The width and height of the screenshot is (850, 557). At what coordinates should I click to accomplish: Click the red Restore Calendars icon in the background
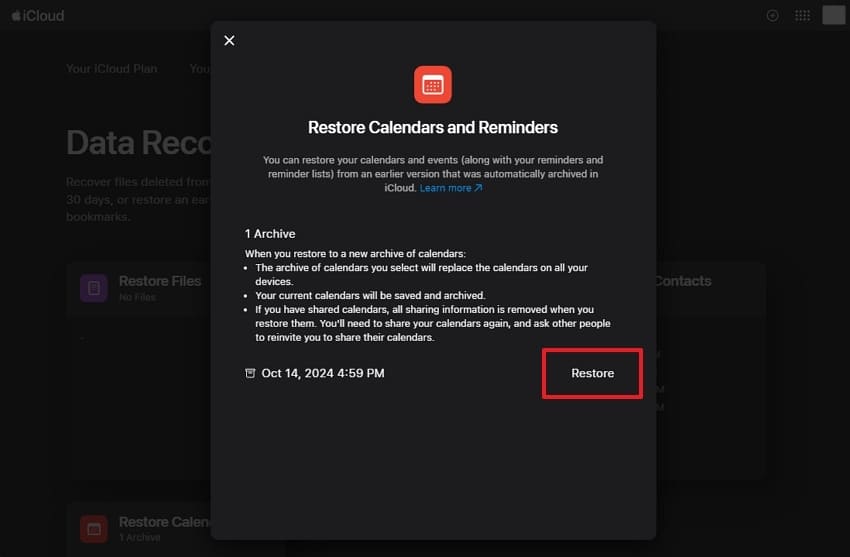[94, 529]
